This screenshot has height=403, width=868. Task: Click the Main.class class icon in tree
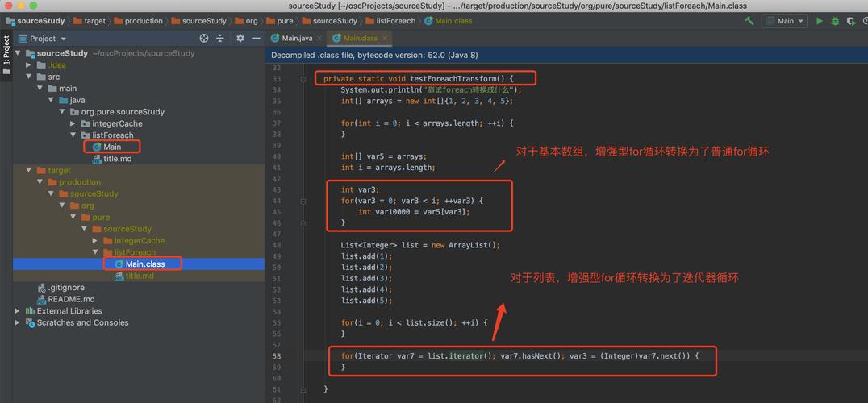(x=119, y=264)
